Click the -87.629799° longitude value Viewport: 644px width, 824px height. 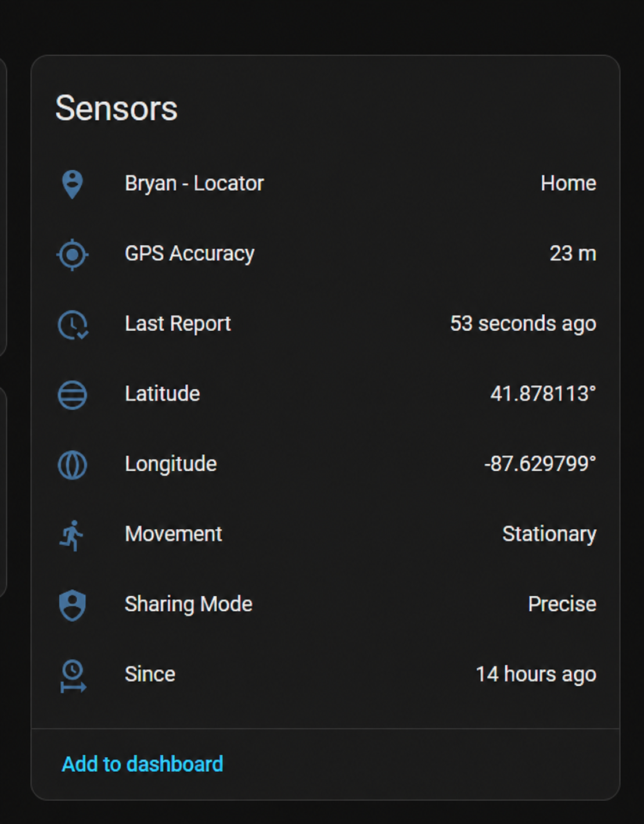point(540,464)
